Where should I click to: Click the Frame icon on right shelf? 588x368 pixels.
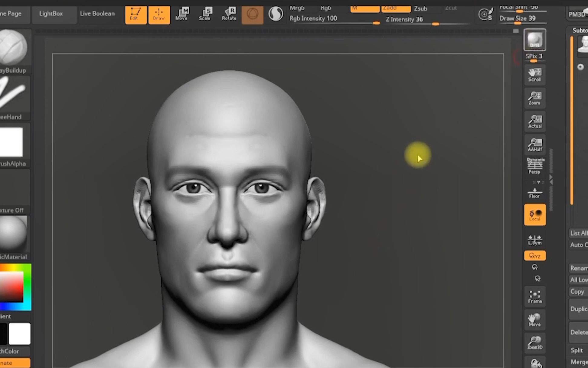534,296
